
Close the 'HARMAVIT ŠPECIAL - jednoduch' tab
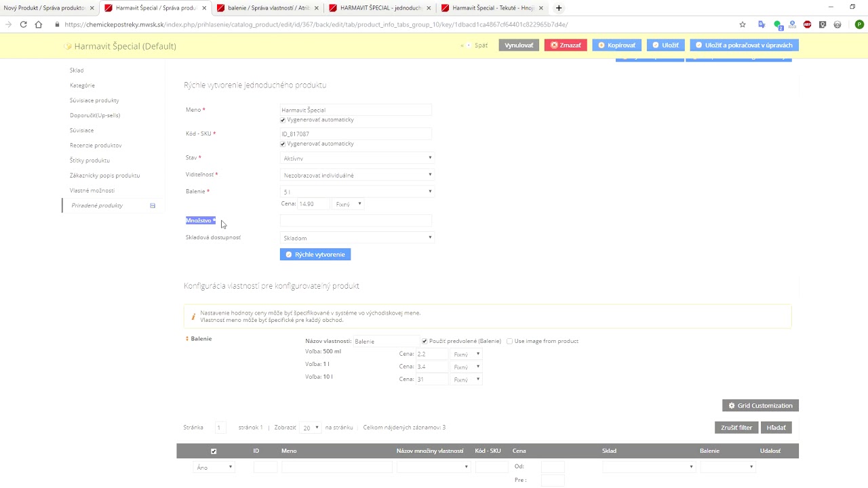429,8
